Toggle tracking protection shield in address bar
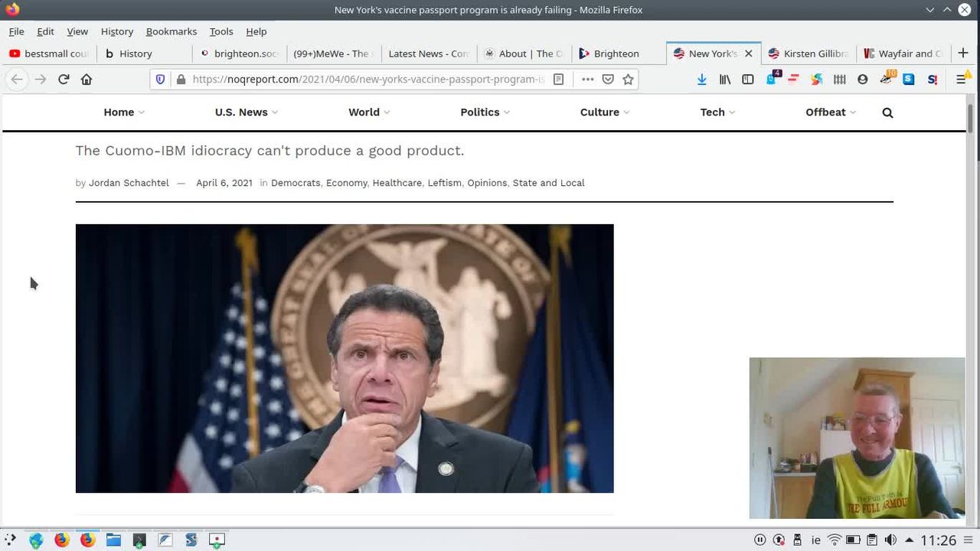 pos(160,79)
